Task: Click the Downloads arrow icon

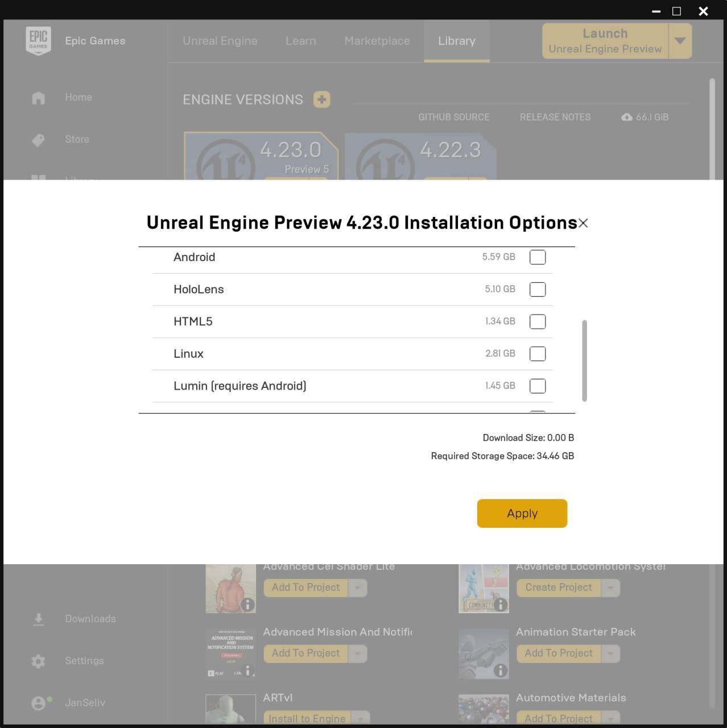Action: pos(38,619)
